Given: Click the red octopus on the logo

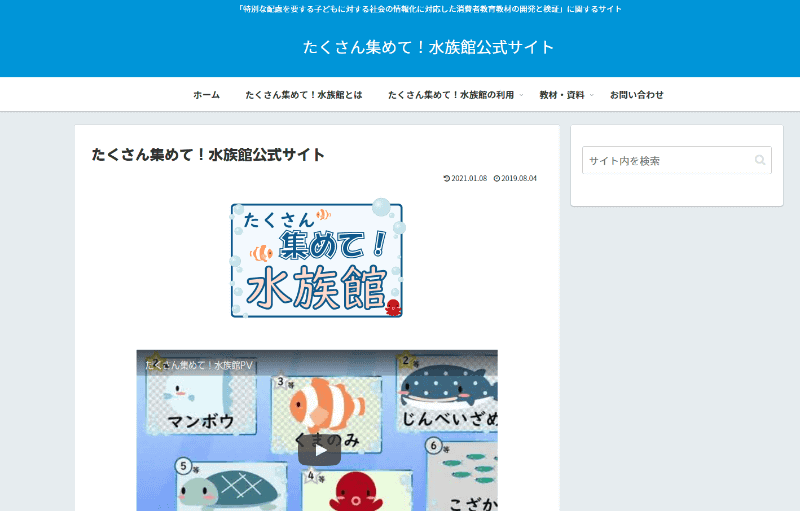Looking at the screenshot, I should click(391, 307).
